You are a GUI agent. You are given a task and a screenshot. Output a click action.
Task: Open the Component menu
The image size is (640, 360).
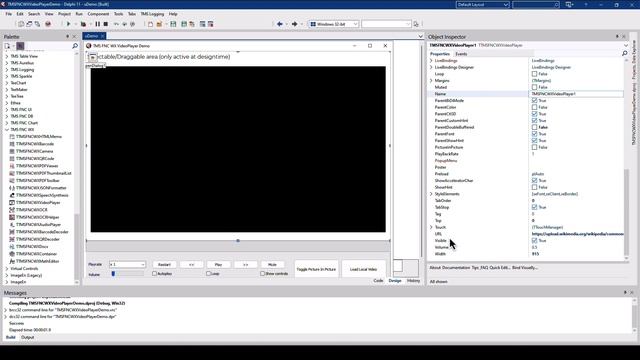tap(98, 14)
